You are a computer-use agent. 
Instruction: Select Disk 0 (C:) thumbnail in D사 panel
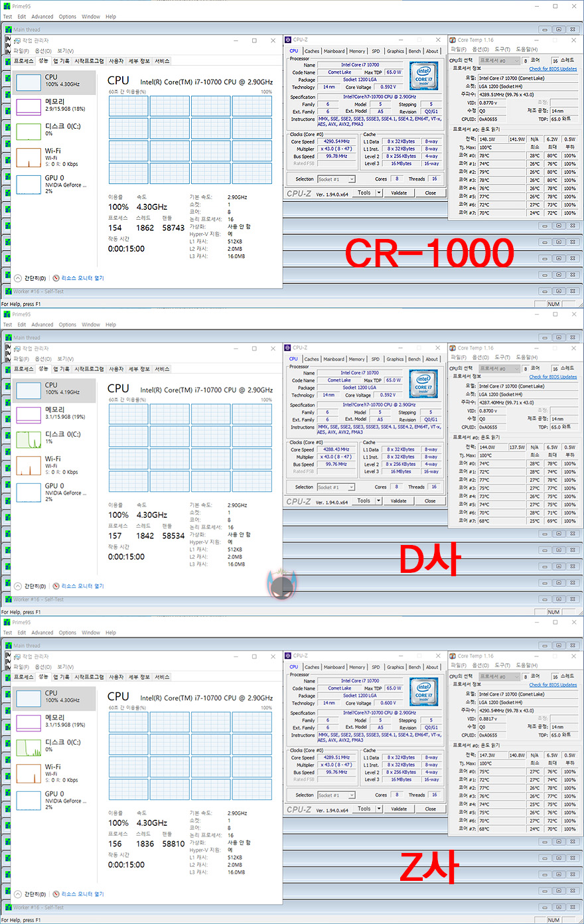click(x=29, y=439)
